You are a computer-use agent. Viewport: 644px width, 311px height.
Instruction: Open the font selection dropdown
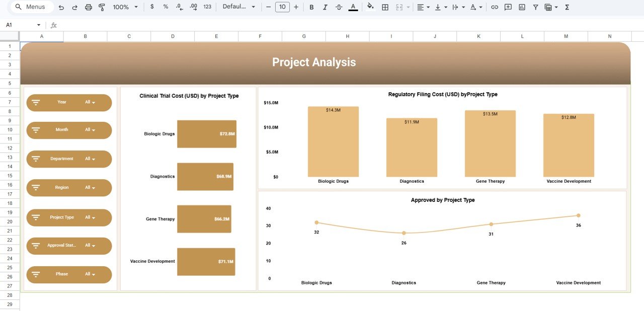(236, 7)
